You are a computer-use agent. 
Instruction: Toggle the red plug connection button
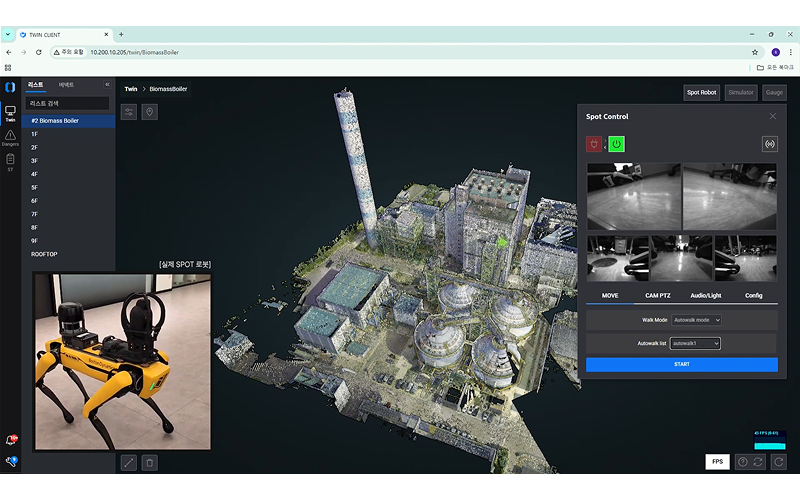click(594, 144)
